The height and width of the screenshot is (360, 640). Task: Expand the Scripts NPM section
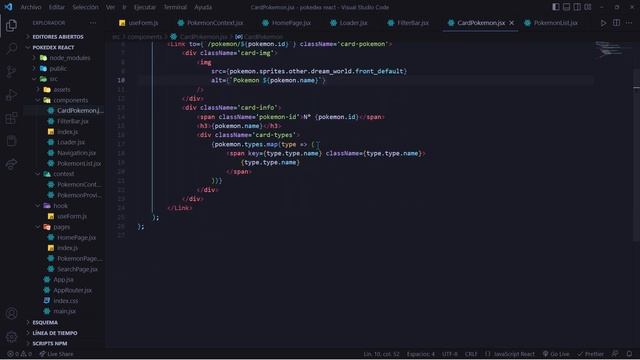[x=49, y=344]
